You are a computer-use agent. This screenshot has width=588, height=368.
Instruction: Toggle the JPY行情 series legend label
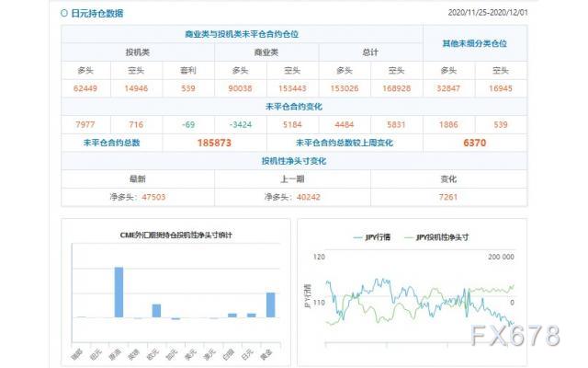click(x=378, y=237)
